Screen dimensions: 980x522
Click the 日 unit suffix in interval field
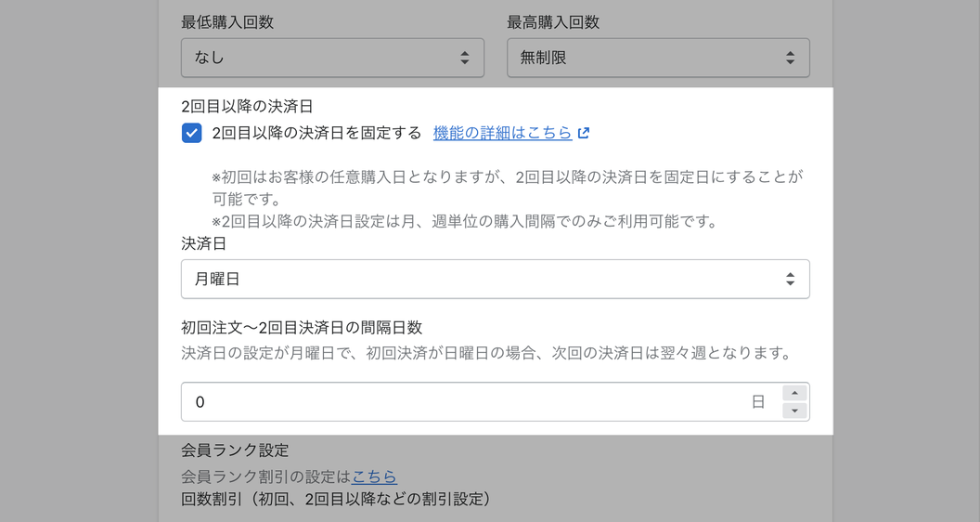tap(758, 402)
